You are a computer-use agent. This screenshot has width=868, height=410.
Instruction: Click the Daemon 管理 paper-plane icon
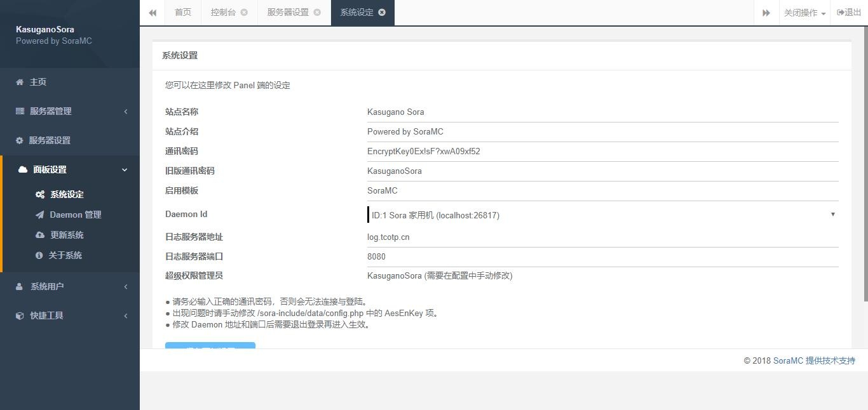click(40, 215)
